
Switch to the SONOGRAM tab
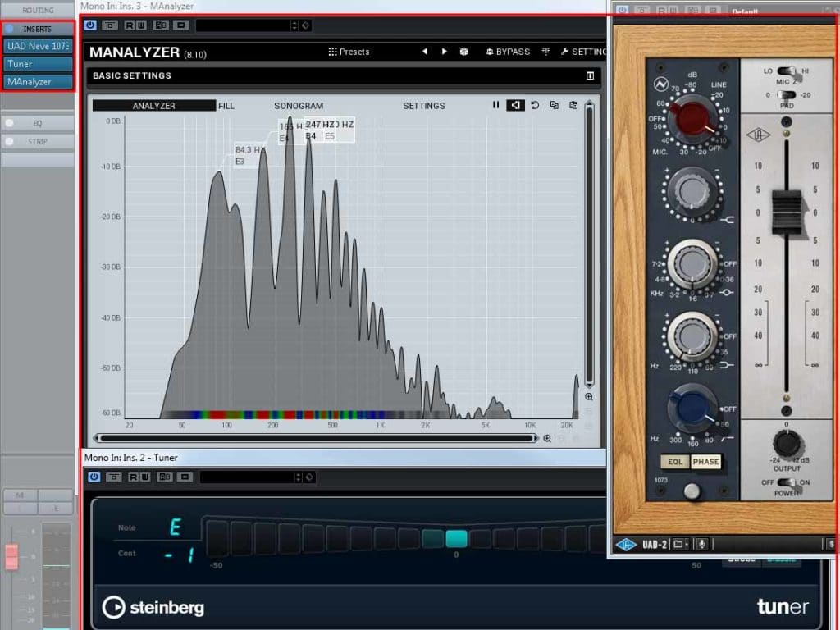tap(299, 106)
